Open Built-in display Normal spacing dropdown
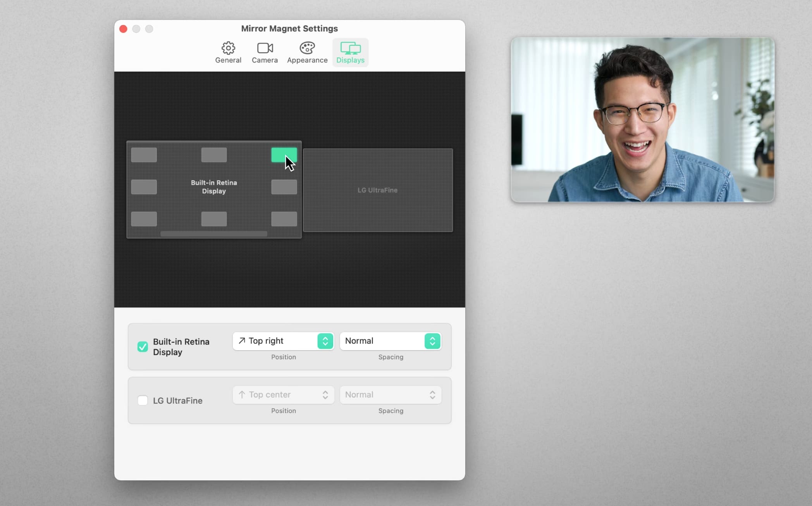Image resolution: width=812 pixels, height=506 pixels. [391, 341]
